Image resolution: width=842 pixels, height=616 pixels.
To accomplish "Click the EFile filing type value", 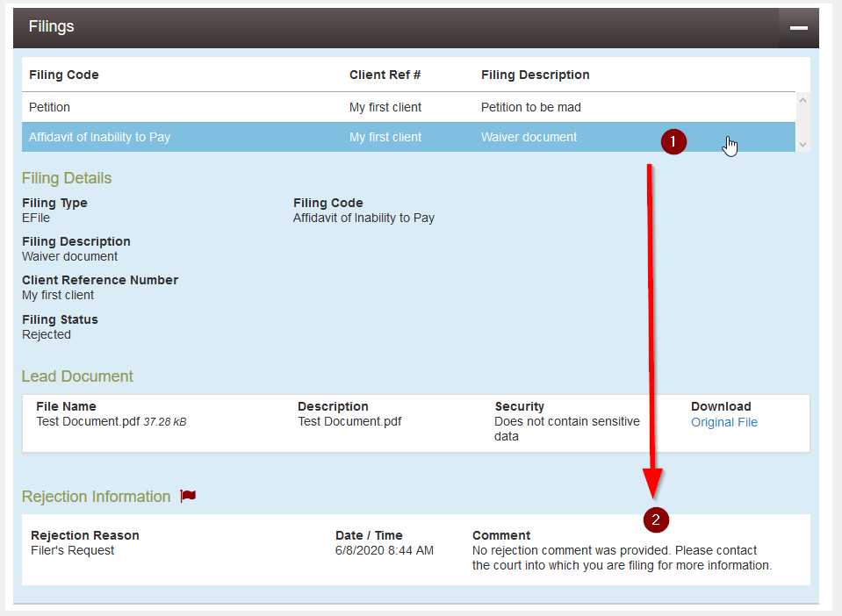I will click(x=36, y=218).
